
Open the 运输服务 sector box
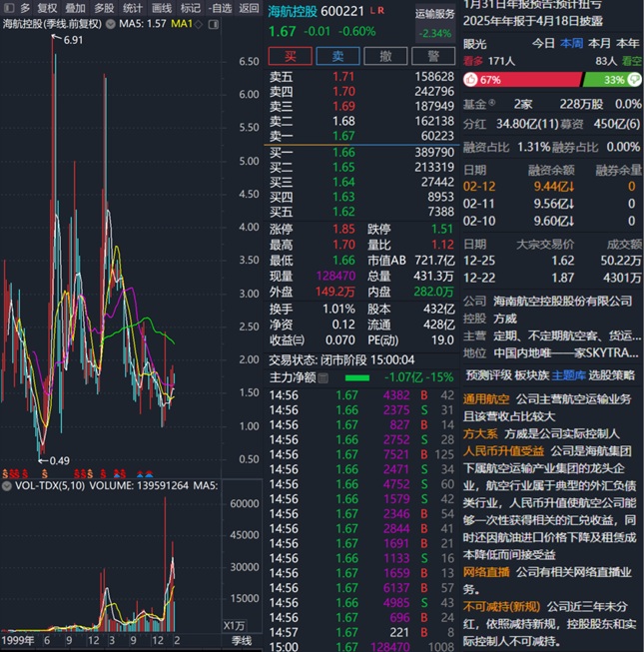(435, 24)
